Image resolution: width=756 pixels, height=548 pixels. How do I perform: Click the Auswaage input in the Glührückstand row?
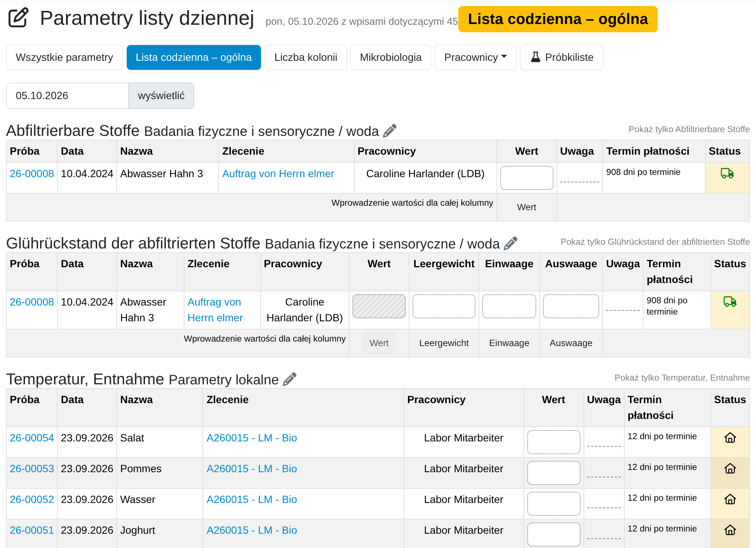[x=571, y=306]
